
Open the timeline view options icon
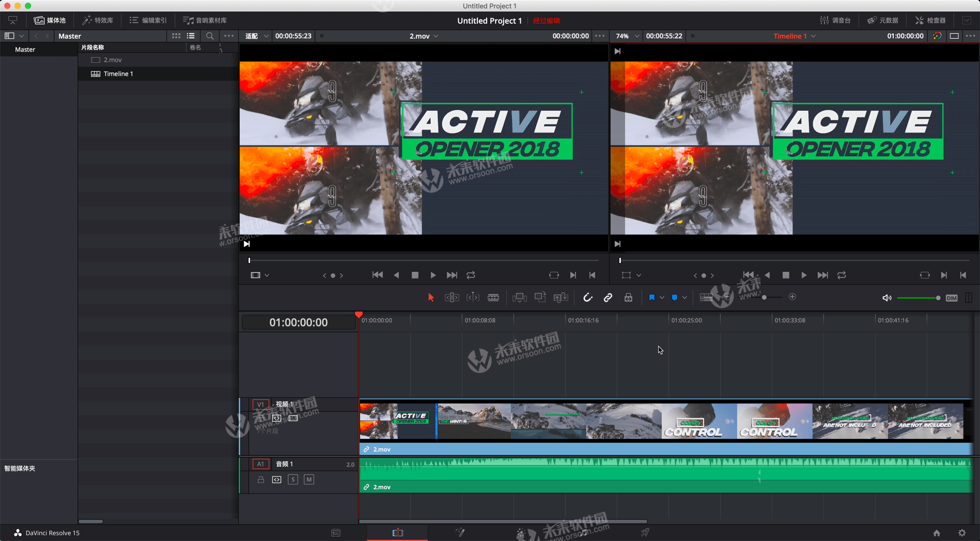[x=706, y=297]
